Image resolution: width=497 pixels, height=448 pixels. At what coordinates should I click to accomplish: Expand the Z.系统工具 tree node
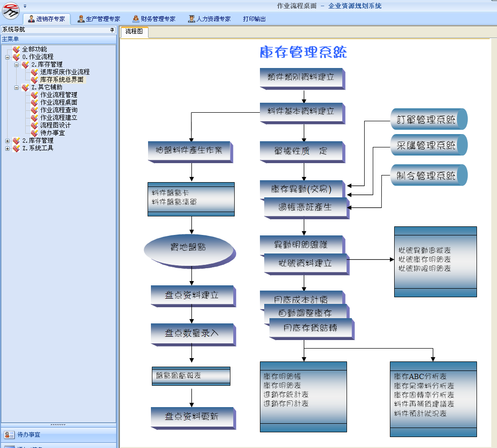coord(7,148)
